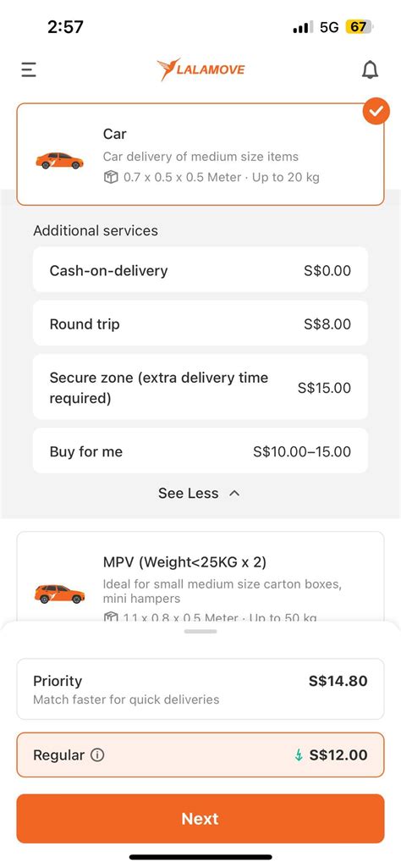
Task: Open Buy for me price options
Action: coord(200,451)
